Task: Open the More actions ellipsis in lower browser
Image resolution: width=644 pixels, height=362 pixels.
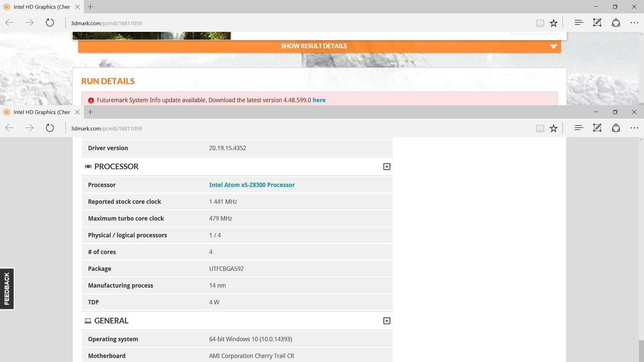Action: coord(634,128)
